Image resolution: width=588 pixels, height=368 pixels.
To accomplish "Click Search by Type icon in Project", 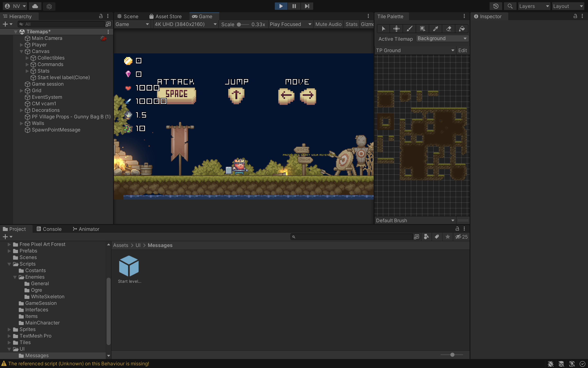I will pyautogui.click(x=426, y=237).
